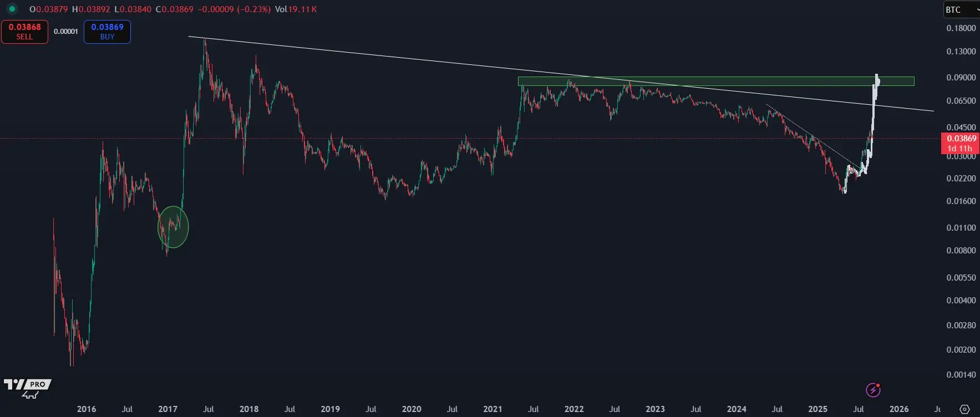Click the Vol 19.11 K indicator text
The height and width of the screenshot is (417, 980).
[296, 9]
